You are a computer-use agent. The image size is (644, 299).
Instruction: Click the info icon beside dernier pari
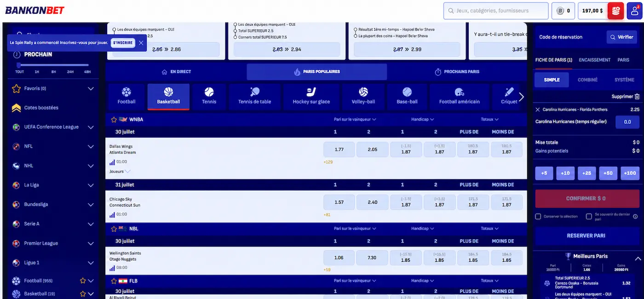pyautogui.click(x=635, y=216)
